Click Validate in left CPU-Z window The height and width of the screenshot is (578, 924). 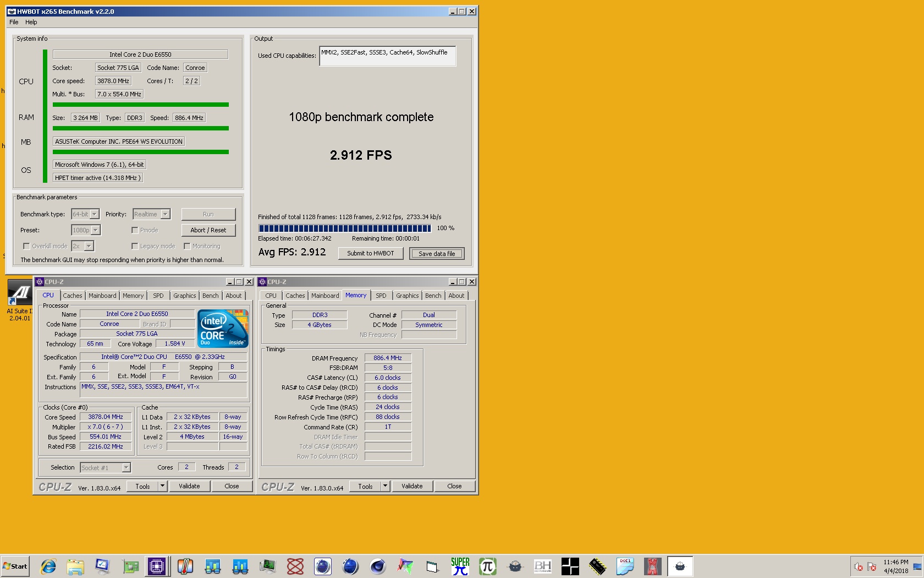[189, 486]
